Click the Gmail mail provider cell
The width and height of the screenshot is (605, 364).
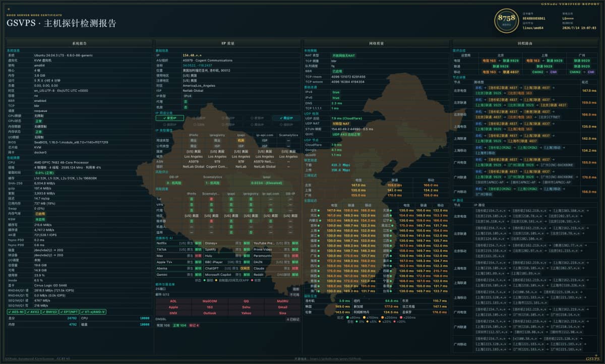coord(282,307)
